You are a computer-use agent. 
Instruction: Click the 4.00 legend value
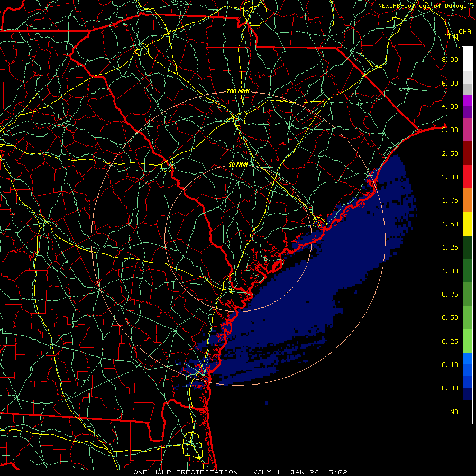pyautogui.click(x=450, y=106)
